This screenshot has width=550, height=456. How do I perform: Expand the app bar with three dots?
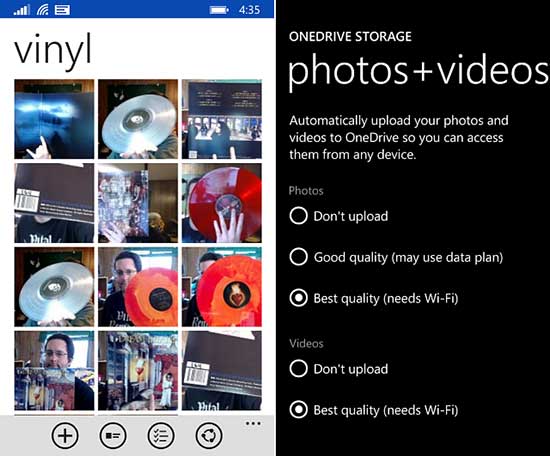tap(253, 424)
